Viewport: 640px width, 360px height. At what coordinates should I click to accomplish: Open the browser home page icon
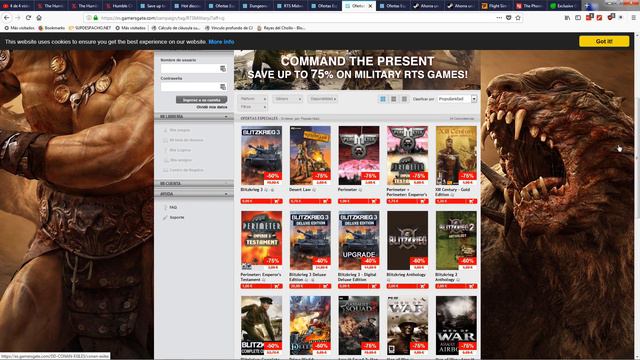click(x=39, y=18)
